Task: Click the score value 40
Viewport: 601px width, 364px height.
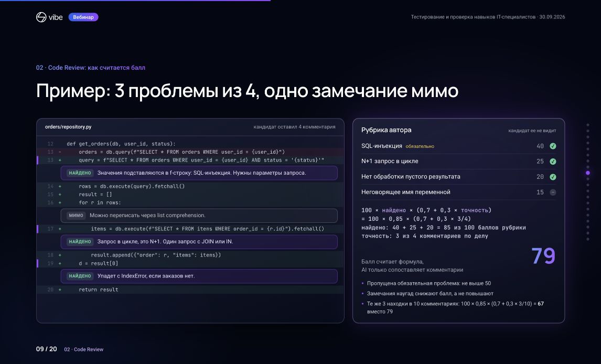Action: 540,146
